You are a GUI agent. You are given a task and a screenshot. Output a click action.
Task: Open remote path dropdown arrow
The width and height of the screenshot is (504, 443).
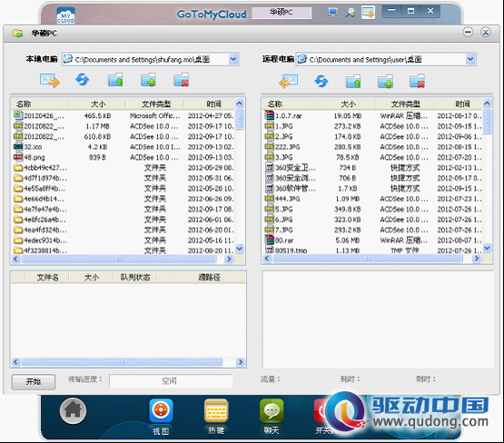[470, 59]
